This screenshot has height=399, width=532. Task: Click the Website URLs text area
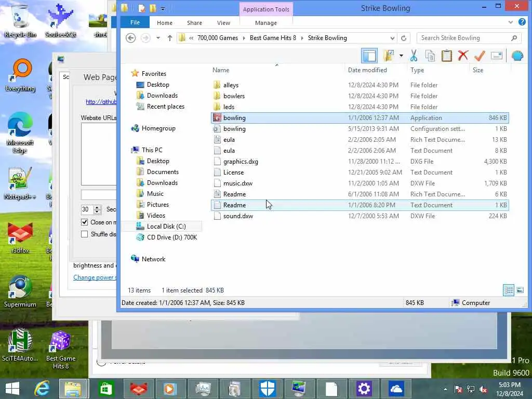[99, 154]
